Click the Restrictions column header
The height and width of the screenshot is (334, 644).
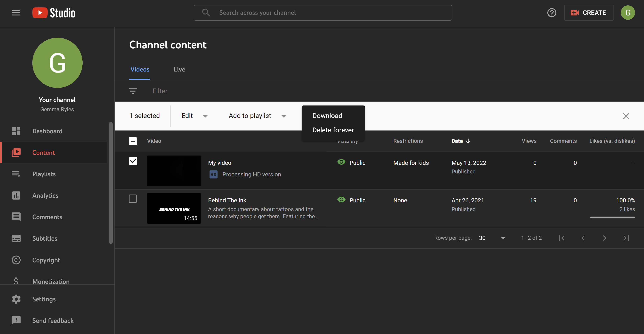(x=408, y=141)
